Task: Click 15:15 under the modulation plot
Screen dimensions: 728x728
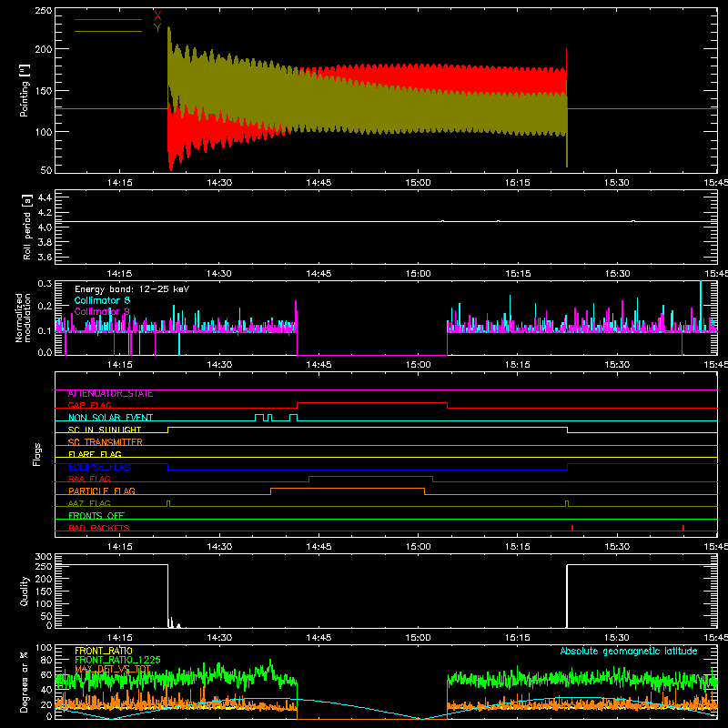Action: 517,365
